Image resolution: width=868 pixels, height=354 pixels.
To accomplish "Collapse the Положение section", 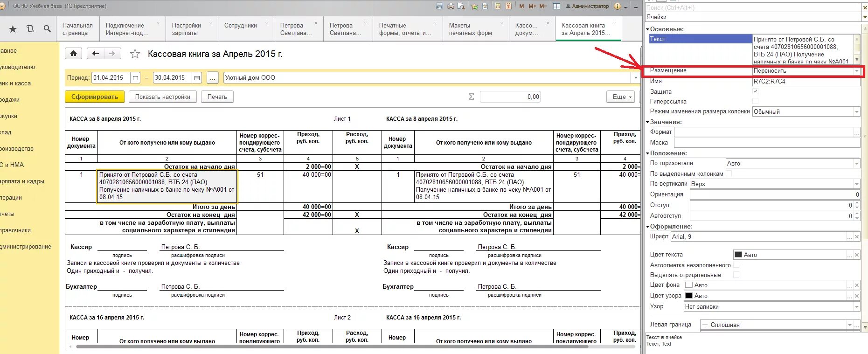I will (x=648, y=153).
